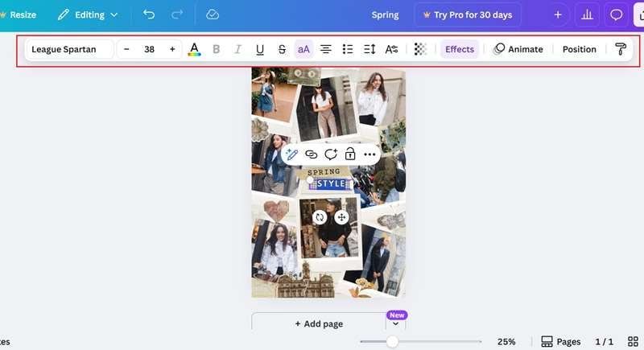
Task: Select the STYLE text on the collage
Action: tap(332, 183)
